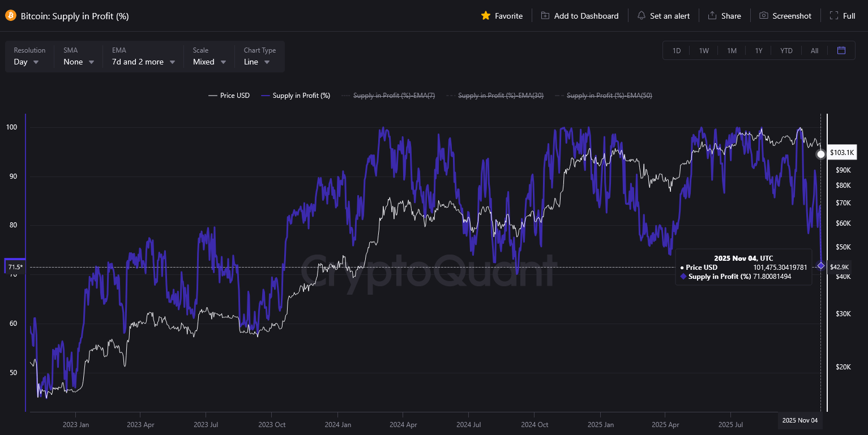This screenshot has width=868, height=435.
Task: Click the crosshair marker on 2025 Nov 04
Action: (x=821, y=266)
